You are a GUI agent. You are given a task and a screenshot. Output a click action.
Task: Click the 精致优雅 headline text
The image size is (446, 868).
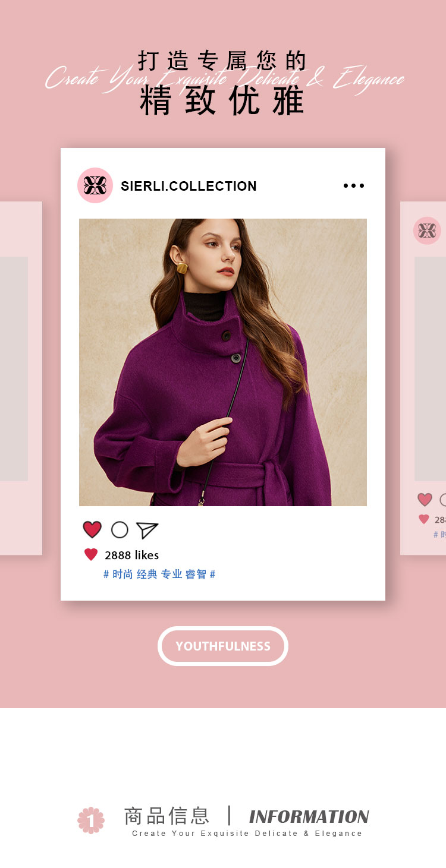pyautogui.click(x=222, y=101)
